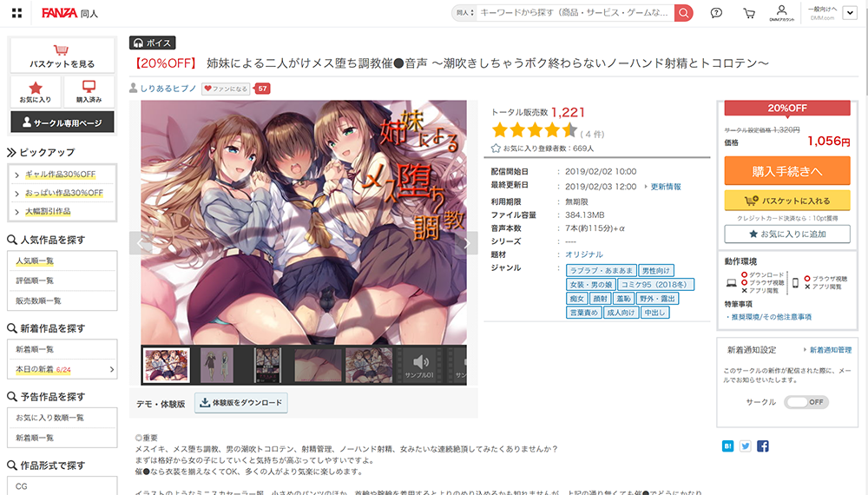Share on Twitter bird icon
868x495 pixels.
click(x=745, y=445)
